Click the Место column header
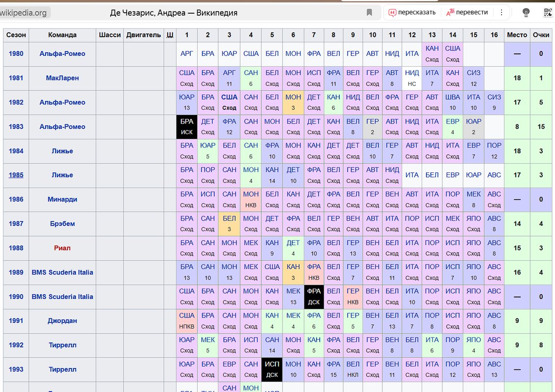The height and width of the screenshot is (392, 555). (517, 35)
